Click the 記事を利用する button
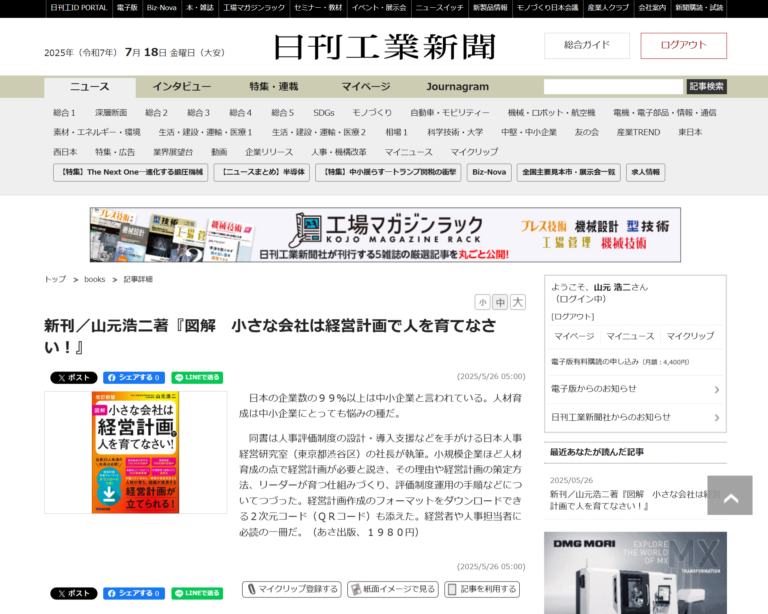The image size is (768, 614). (482, 590)
